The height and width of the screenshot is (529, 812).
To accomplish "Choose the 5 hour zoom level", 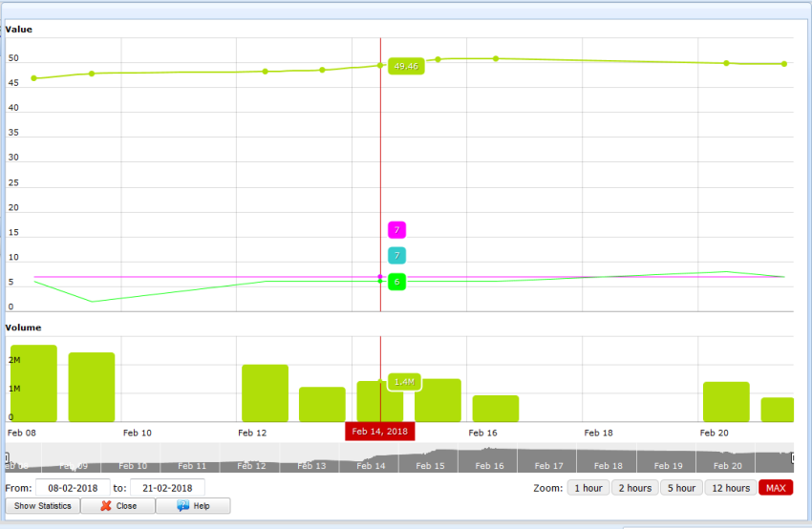I will (x=681, y=488).
